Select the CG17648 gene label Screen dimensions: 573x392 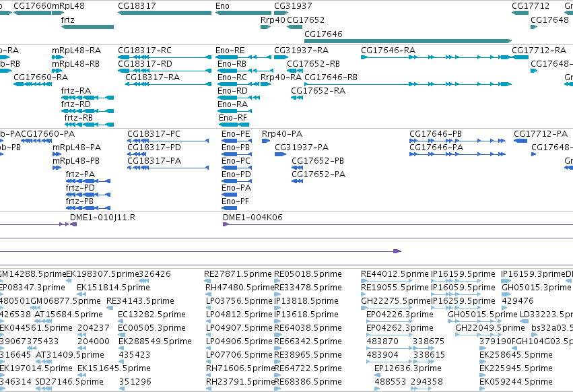(x=549, y=20)
